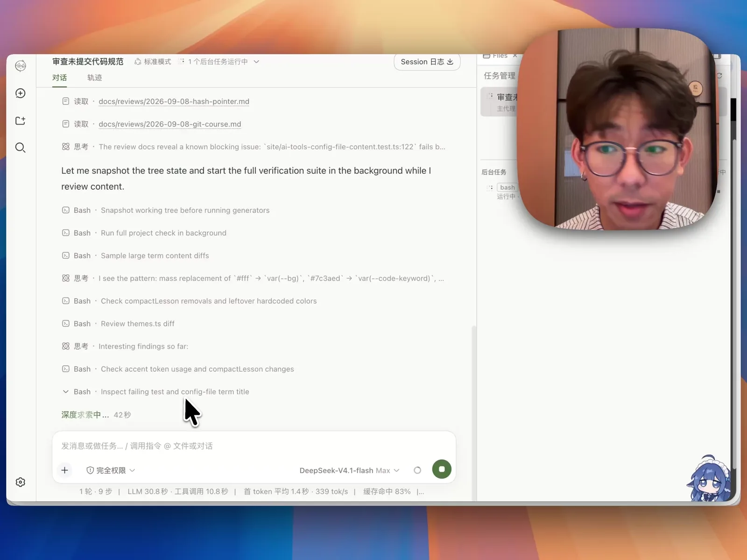Open docs/reviews/2026-09-08-git-course.md link

[170, 124]
